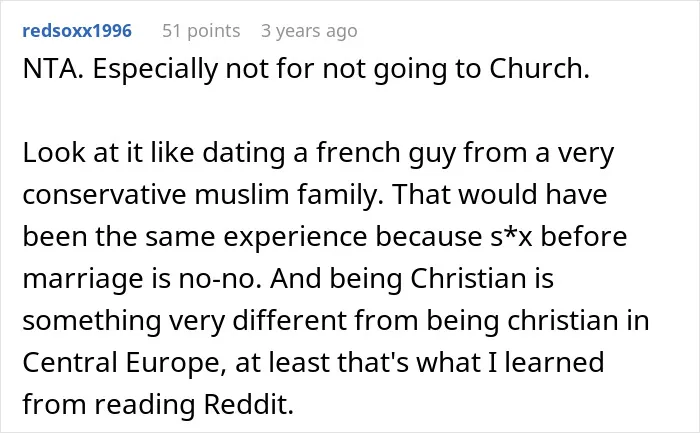Open the redsoxx1996 user profile
The width and height of the screenshot is (700, 433).
77,31
